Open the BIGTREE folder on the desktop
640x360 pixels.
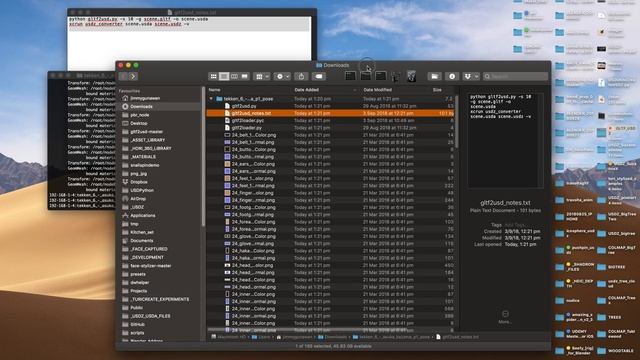coord(611,267)
